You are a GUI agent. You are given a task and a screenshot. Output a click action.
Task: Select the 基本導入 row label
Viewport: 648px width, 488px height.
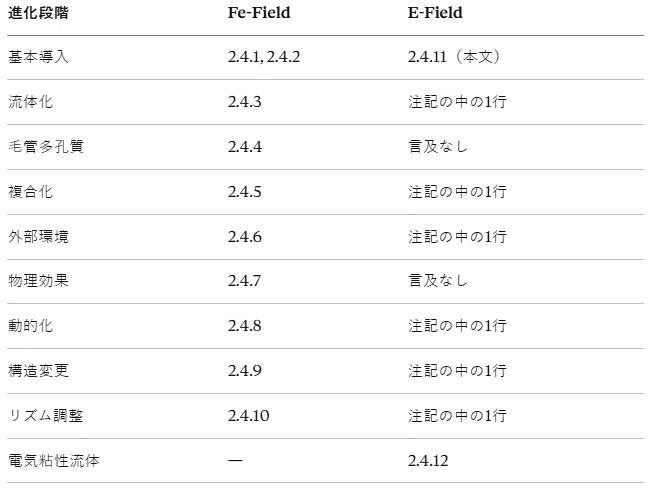point(38,57)
